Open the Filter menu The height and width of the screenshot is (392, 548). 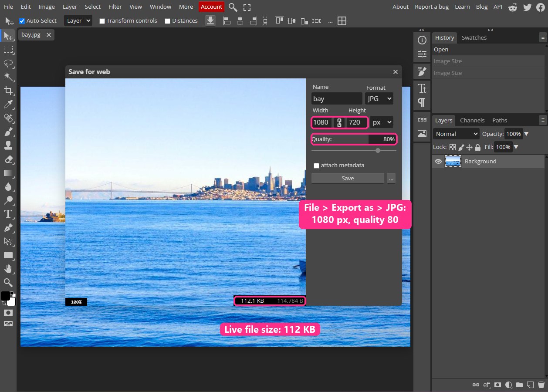(x=115, y=7)
